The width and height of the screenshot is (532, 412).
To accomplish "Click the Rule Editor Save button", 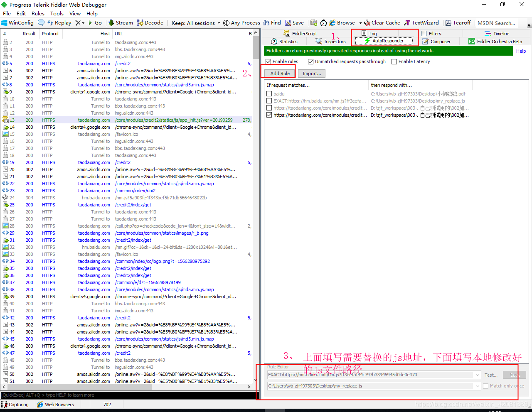I will coord(515,375).
